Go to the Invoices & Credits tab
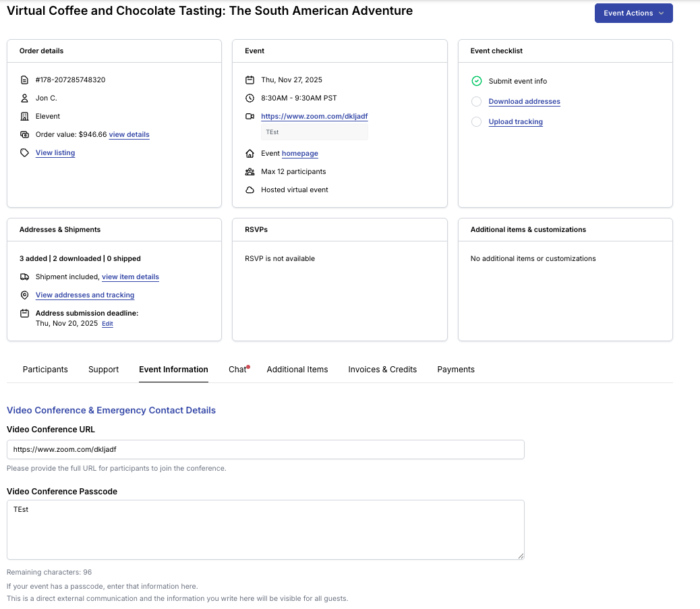 click(382, 370)
